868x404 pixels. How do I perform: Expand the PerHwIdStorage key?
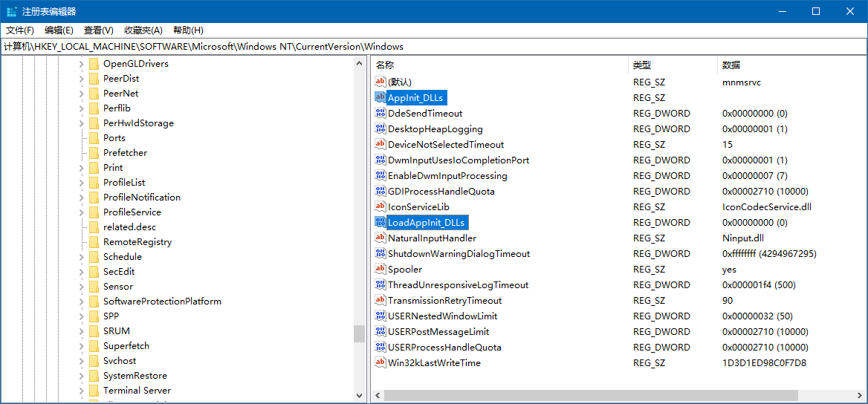point(82,123)
